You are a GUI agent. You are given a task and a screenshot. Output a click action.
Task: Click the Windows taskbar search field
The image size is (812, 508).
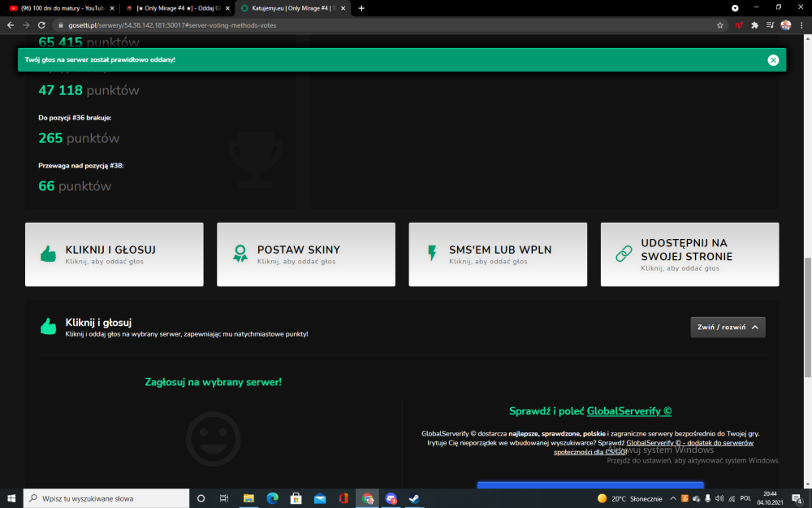click(106, 498)
